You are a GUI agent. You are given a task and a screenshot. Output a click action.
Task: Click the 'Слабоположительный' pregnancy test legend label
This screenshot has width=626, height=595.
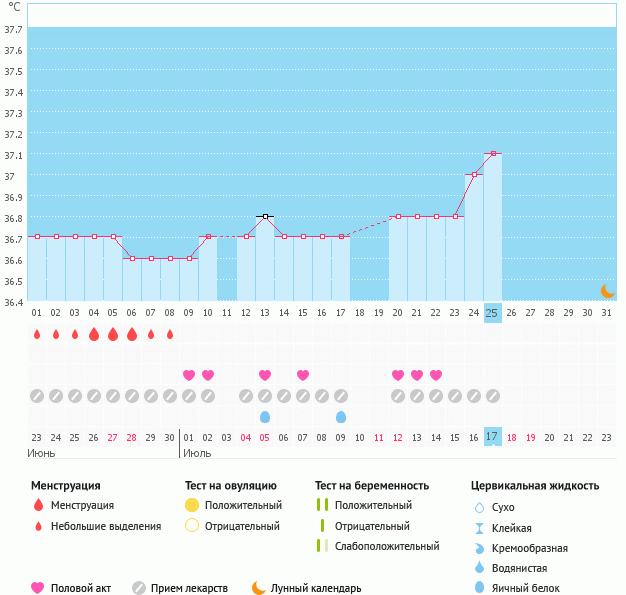[x=387, y=546]
